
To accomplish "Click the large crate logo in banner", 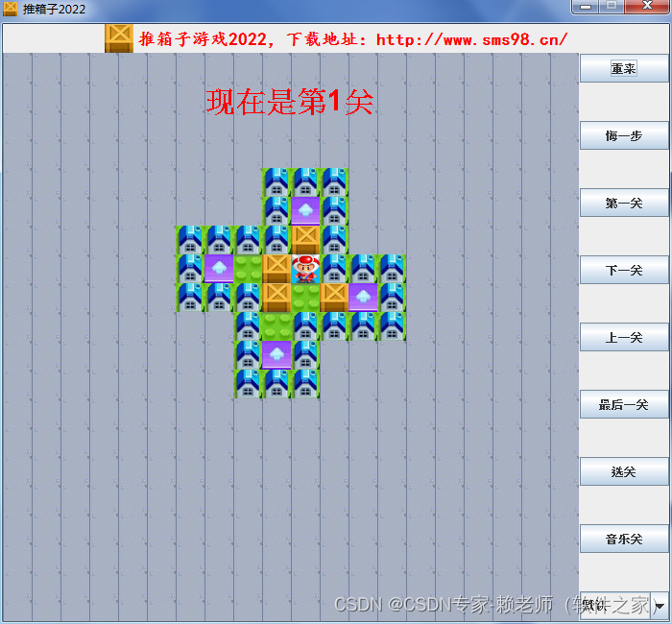I will pyautogui.click(x=119, y=38).
